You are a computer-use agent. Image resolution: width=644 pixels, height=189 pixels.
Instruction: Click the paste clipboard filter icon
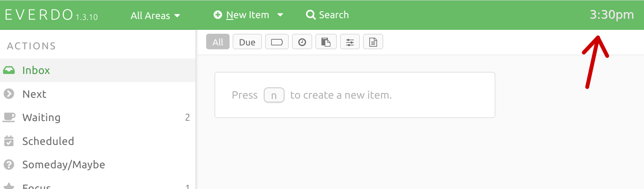click(x=326, y=42)
